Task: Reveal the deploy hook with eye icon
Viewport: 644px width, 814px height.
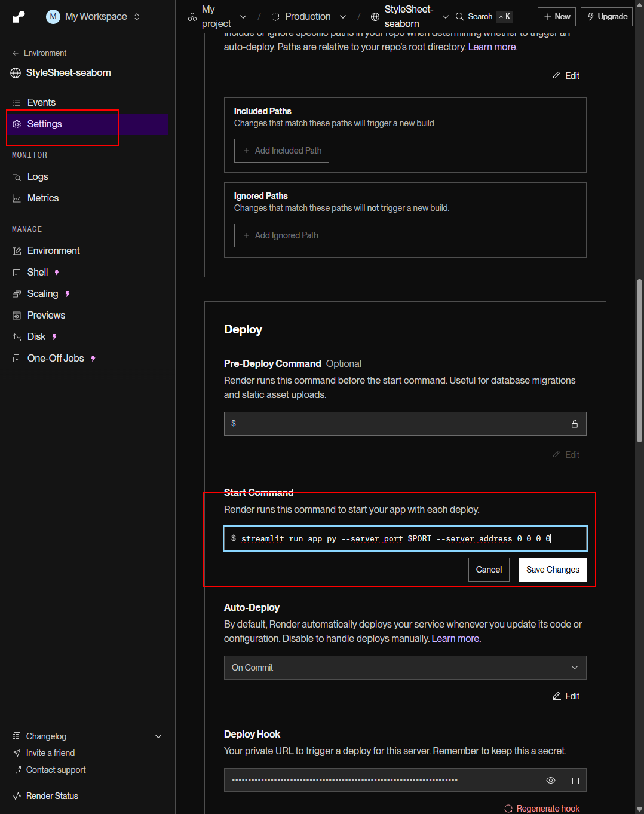Action: (551, 780)
